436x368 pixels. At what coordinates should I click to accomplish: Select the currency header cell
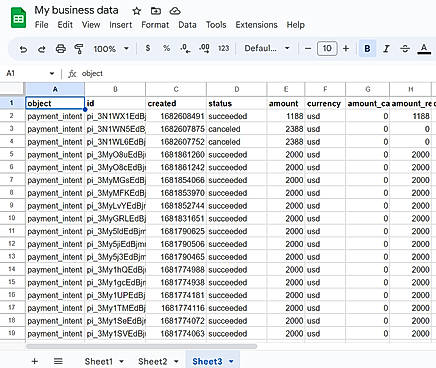325,103
